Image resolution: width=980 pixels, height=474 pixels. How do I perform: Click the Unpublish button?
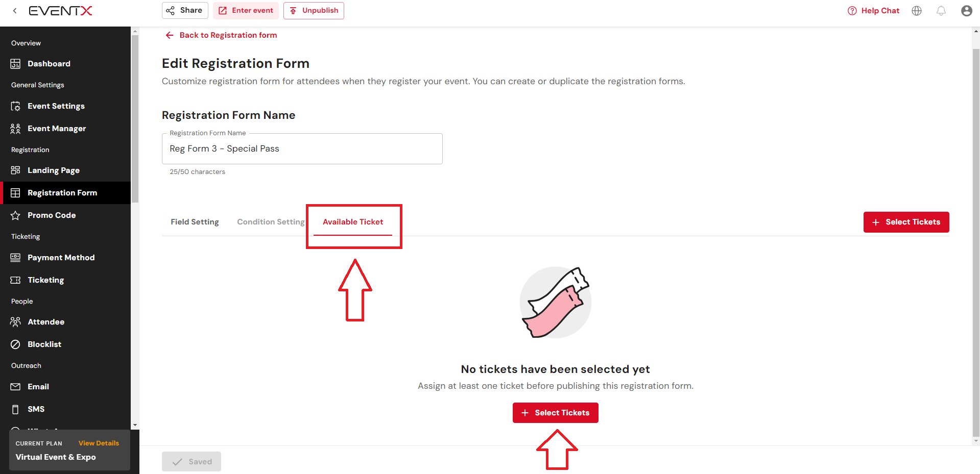click(x=314, y=11)
